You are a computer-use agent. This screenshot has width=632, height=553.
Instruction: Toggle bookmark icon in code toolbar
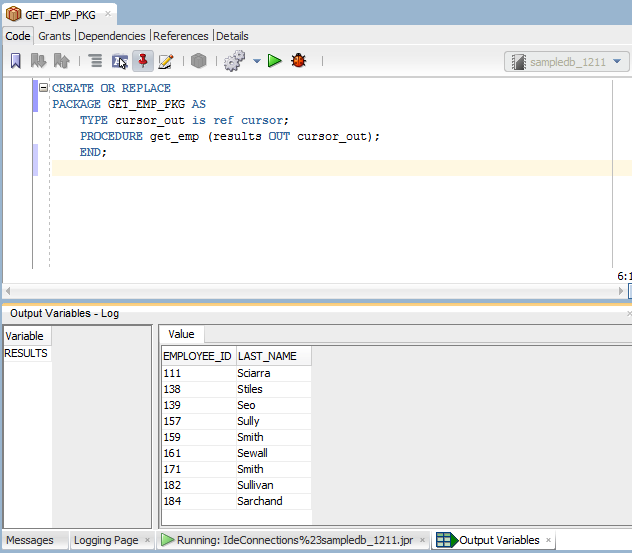(x=16, y=61)
